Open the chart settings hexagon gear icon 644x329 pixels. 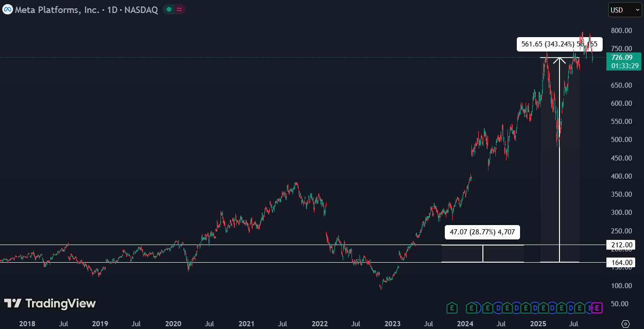point(625,323)
